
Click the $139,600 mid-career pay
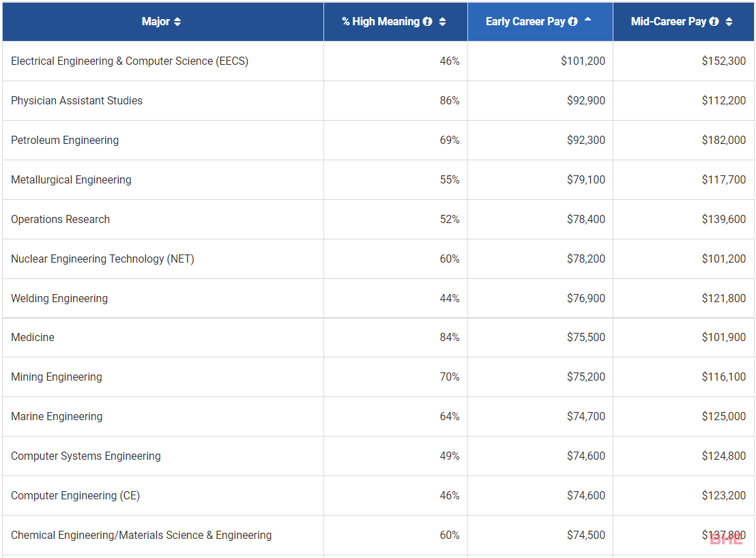point(724,219)
